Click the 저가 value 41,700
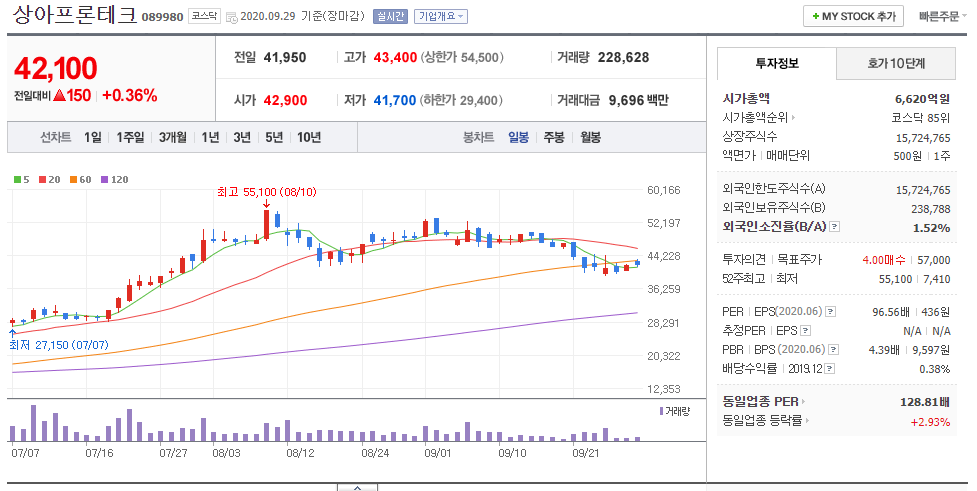This screenshot has width=977, height=491. [394, 100]
